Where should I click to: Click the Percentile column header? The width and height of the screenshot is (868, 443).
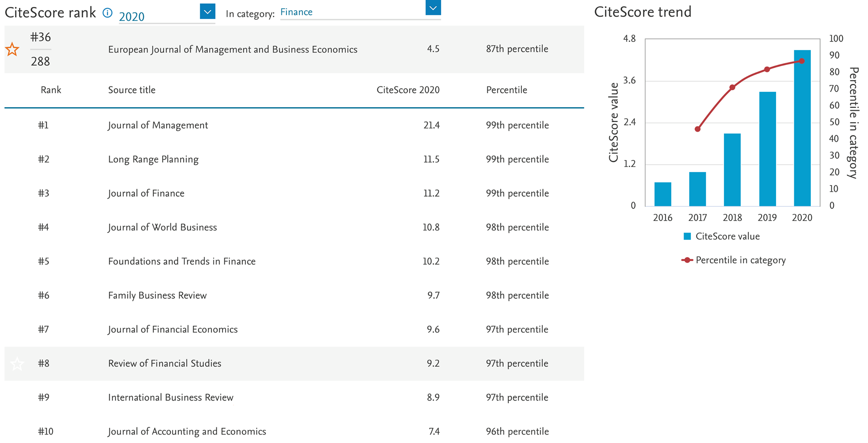[506, 90]
